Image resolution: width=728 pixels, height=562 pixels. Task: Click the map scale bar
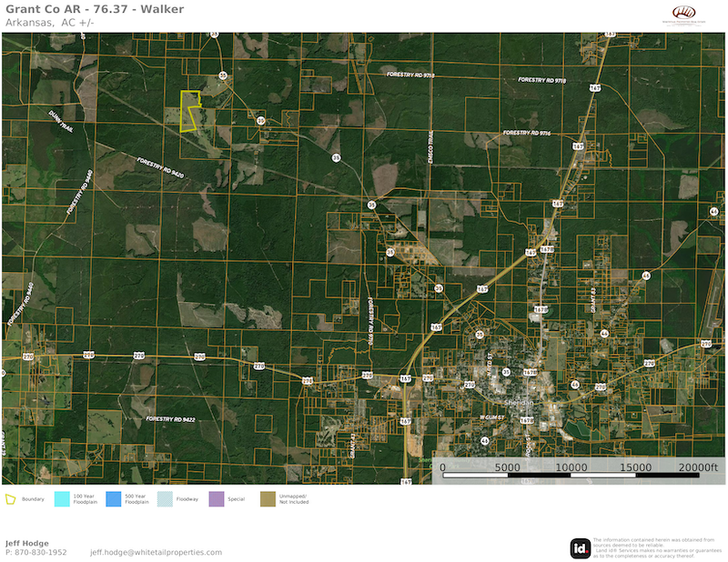[571, 475]
